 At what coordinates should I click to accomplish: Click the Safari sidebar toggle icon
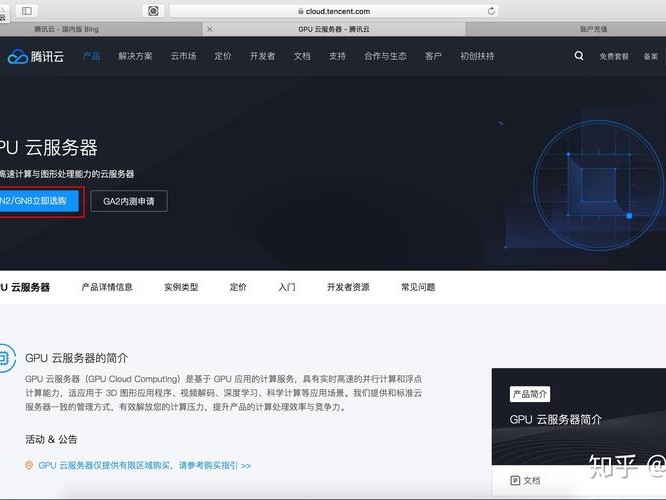point(27,11)
